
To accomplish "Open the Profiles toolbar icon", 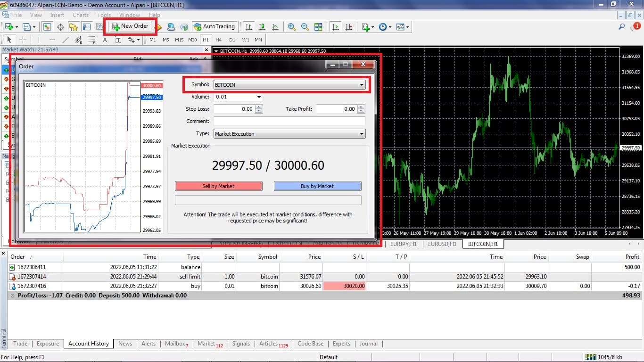I will pyautogui.click(x=28, y=27).
